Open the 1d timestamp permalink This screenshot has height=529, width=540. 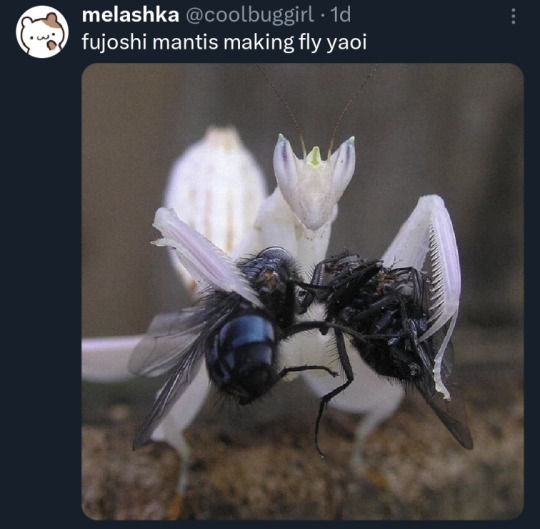pos(340,15)
